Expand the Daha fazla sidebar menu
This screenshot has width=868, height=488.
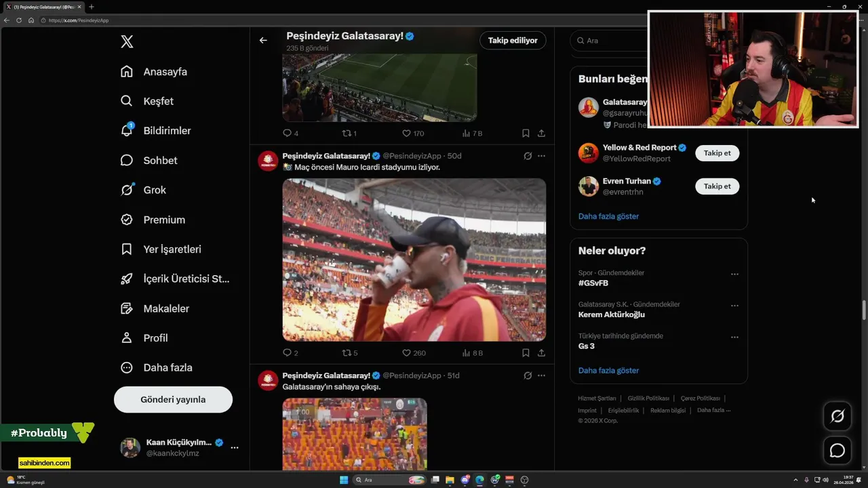[156, 367]
